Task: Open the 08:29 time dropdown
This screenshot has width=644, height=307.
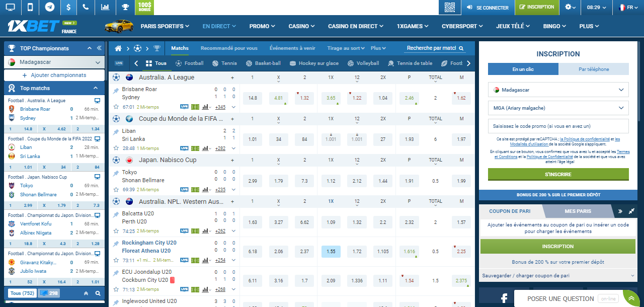Action: coord(596,8)
